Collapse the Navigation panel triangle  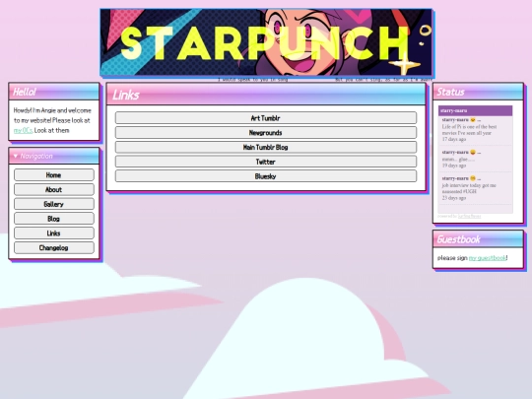[x=15, y=156]
